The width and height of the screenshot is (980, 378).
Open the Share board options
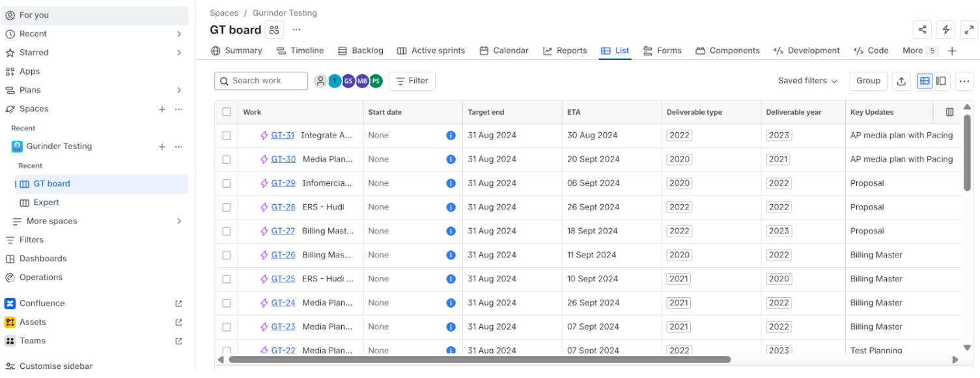click(x=922, y=29)
